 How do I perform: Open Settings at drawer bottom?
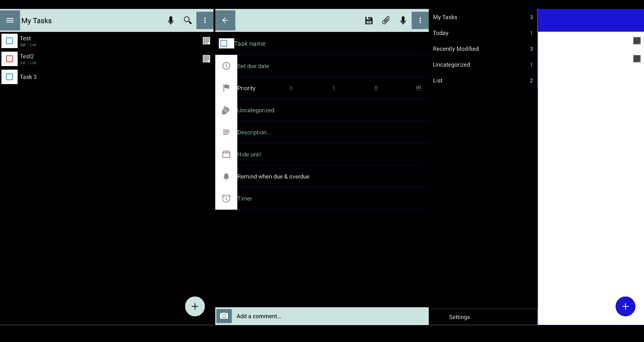[x=484, y=317]
